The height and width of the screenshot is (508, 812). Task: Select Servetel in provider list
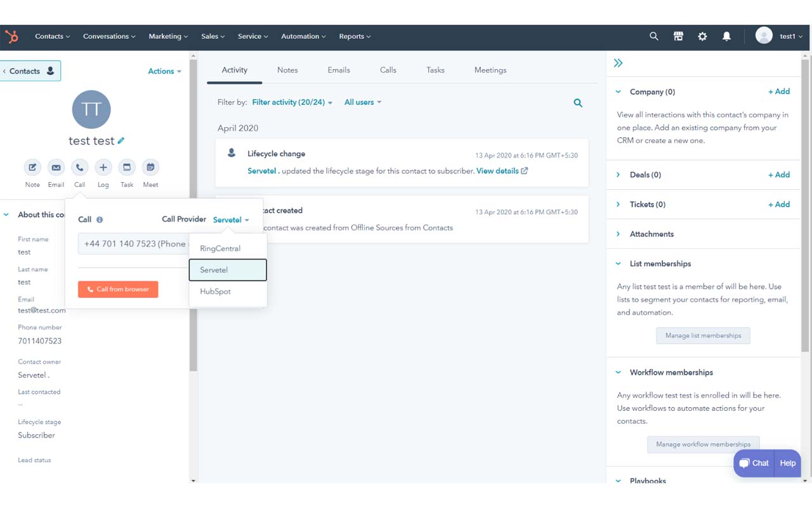(x=228, y=270)
